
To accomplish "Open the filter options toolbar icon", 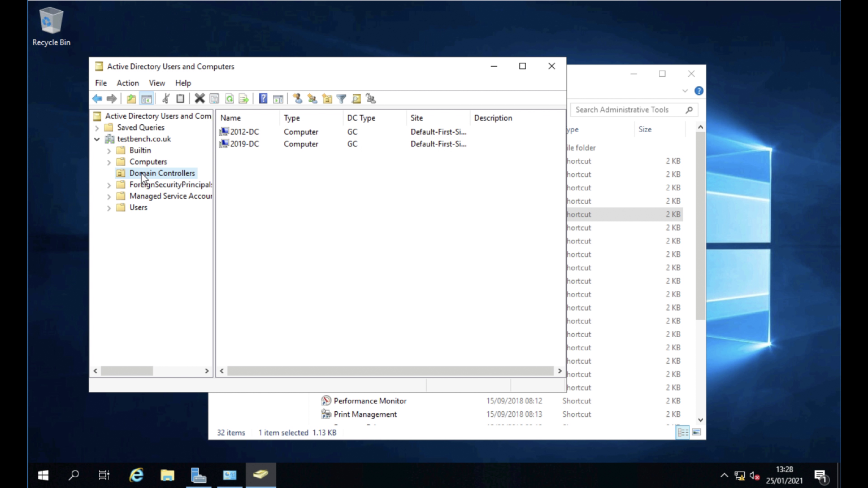I will (341, 99).
